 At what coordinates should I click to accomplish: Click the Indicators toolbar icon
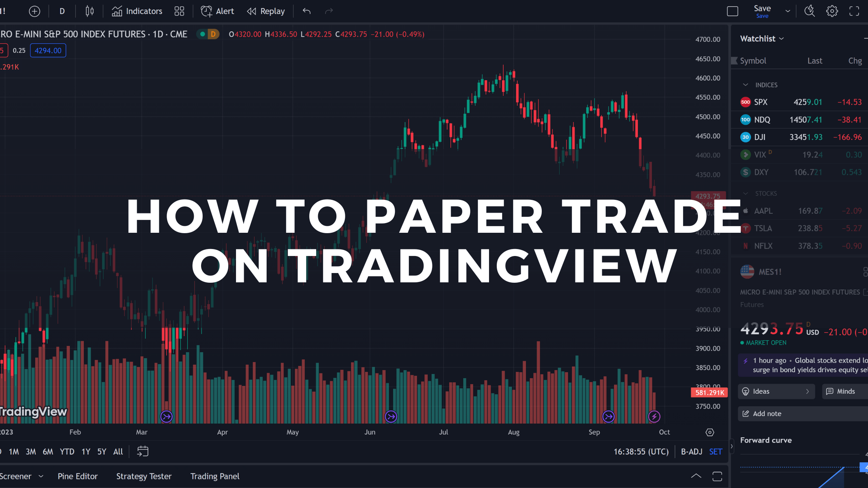[x=136, y=11]
